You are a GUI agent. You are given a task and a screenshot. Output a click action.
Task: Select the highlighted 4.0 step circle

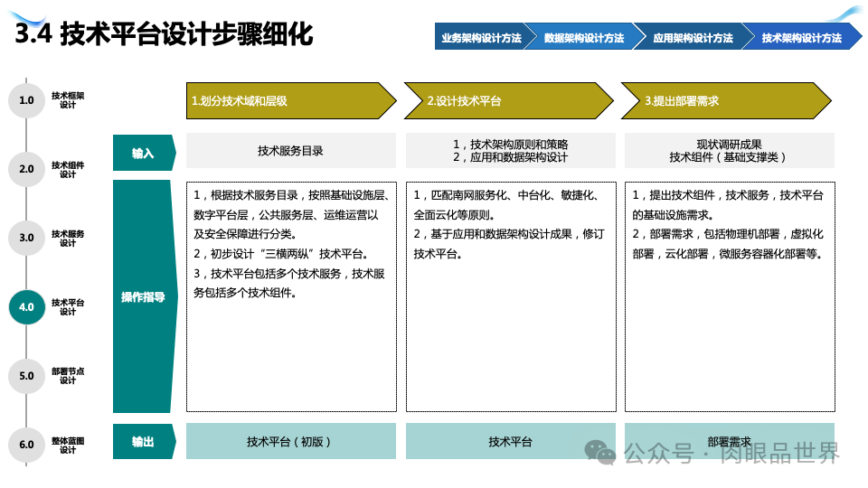[x=26, y=306]
